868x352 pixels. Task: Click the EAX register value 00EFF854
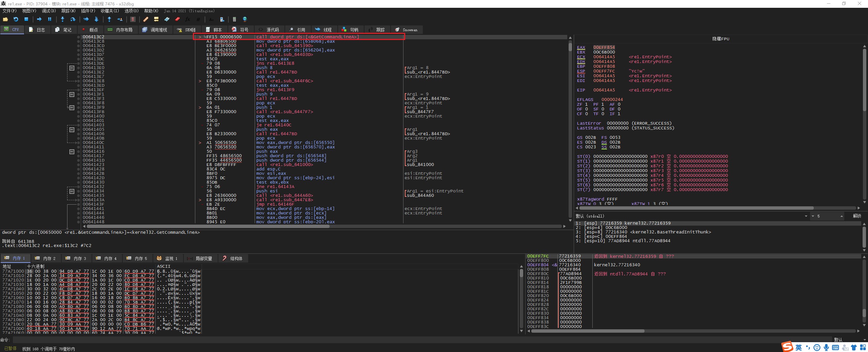click(604, 47)
